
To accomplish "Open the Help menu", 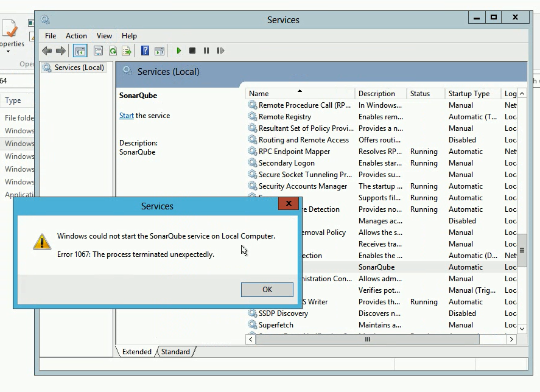I will point(129,36).
